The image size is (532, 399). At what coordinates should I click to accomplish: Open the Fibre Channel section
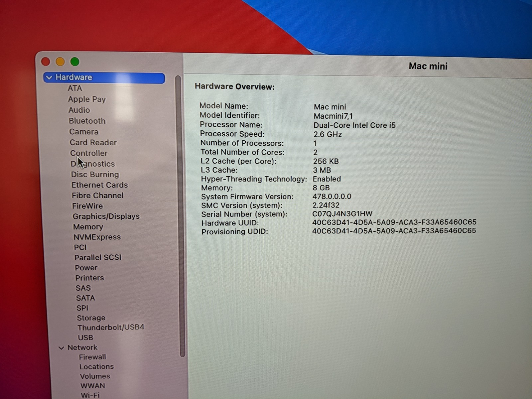[98, 195]
